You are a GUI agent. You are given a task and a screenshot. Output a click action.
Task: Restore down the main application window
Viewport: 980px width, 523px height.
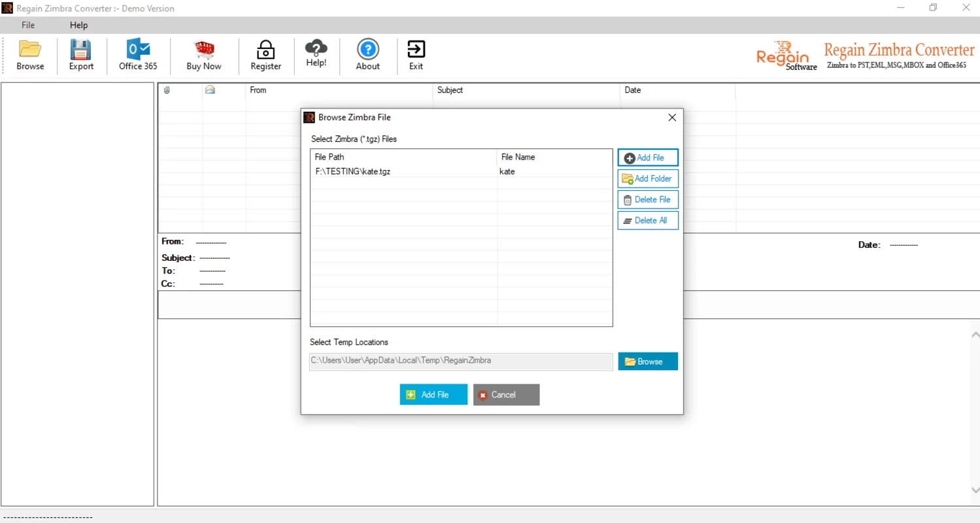[x=933, y=8]
